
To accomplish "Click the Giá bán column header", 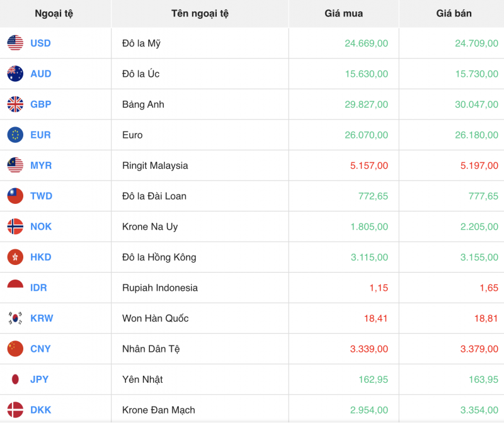I will click(x=451, y=13).
